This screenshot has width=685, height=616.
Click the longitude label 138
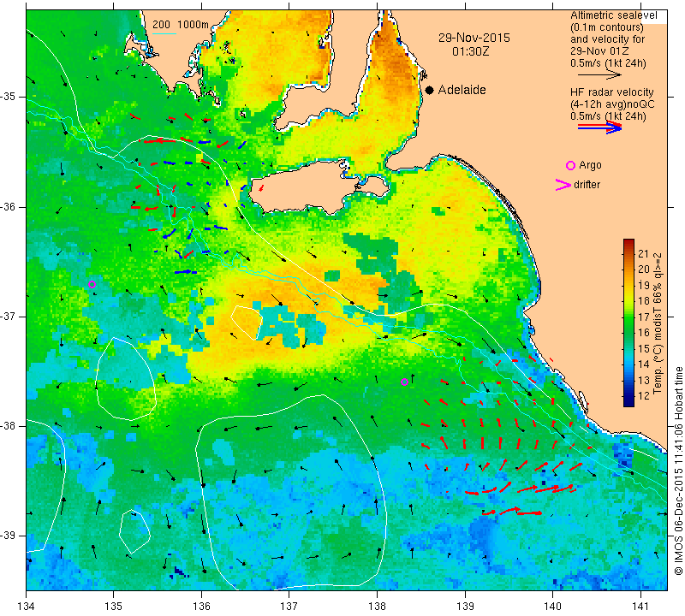[x=377, y=606]
